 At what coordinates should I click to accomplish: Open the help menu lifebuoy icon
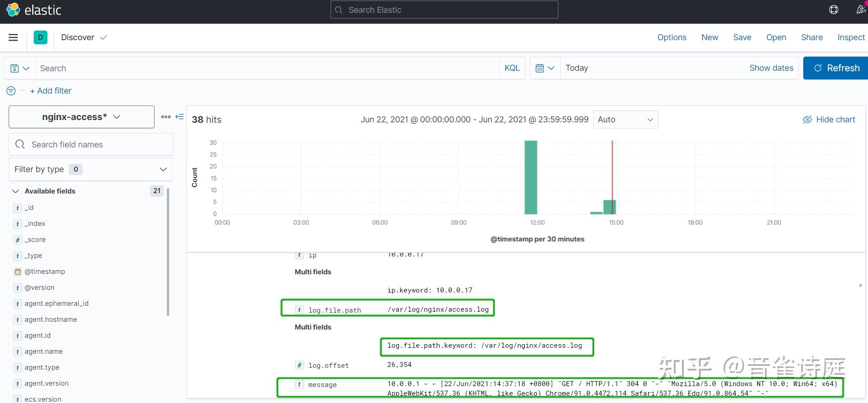[834, 10]
